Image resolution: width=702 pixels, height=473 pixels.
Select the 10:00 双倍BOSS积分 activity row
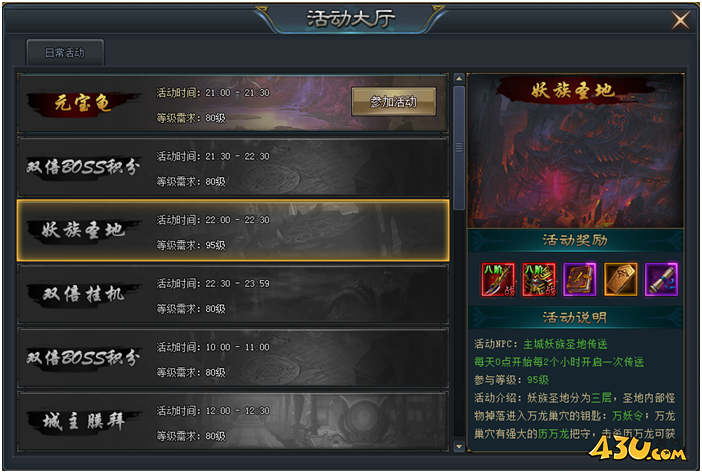click(x=233, y=358)
